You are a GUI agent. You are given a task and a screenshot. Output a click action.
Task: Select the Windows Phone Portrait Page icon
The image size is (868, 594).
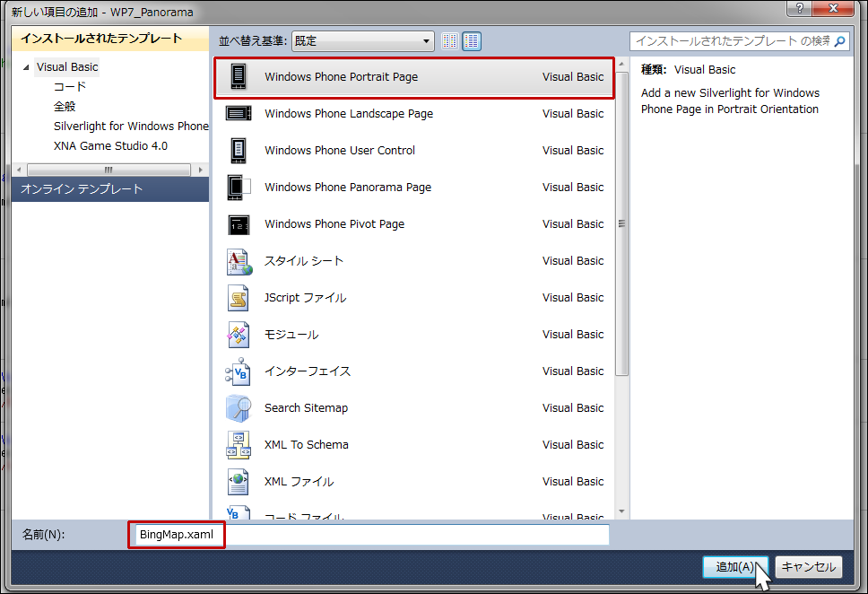click(x=239, y=76)
